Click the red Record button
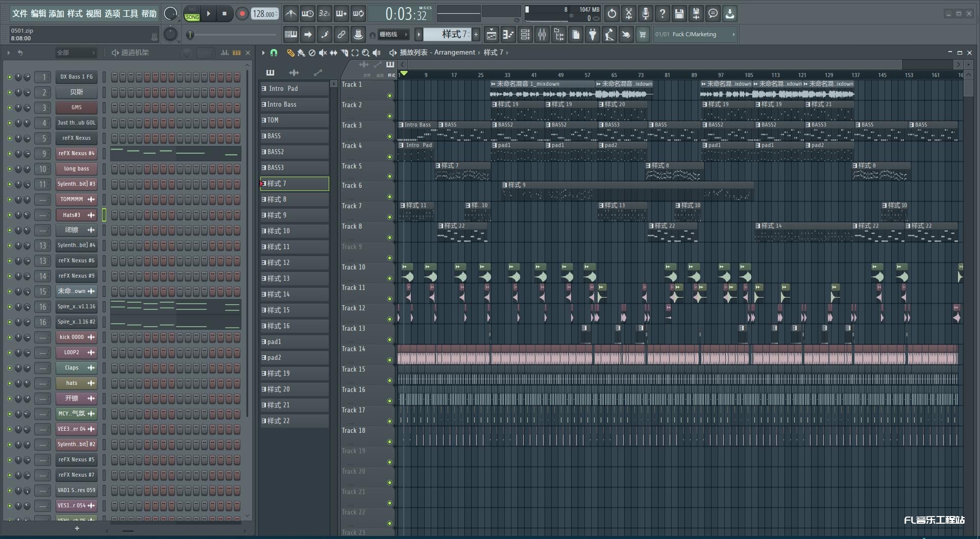The width and height of the screenshot is (980, 539). [x=242, y=14]
